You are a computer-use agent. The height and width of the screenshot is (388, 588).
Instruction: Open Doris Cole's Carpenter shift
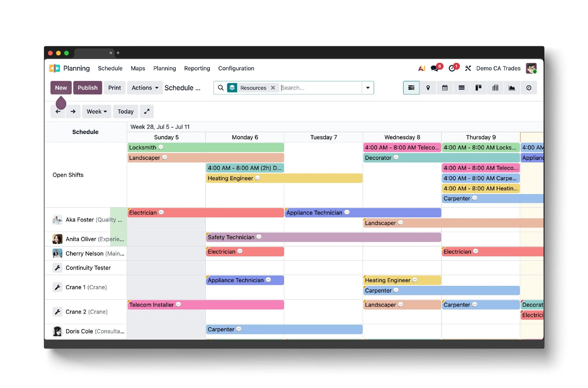click(x=284, y=329)
